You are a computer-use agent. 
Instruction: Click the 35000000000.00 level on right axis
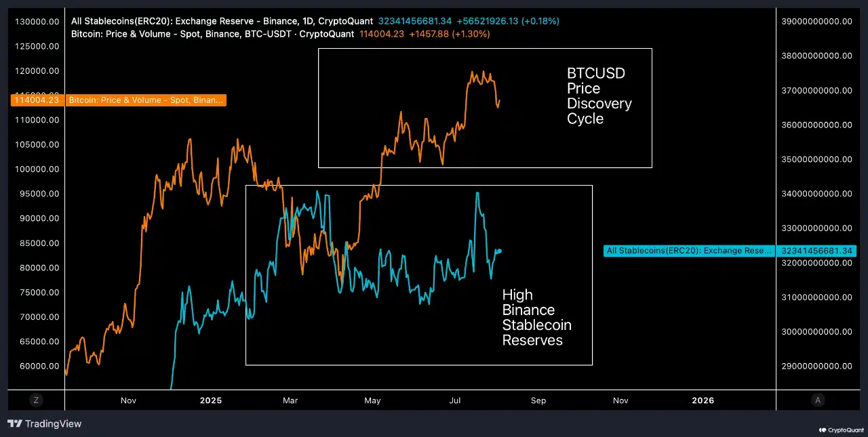(x=816, y=159)
